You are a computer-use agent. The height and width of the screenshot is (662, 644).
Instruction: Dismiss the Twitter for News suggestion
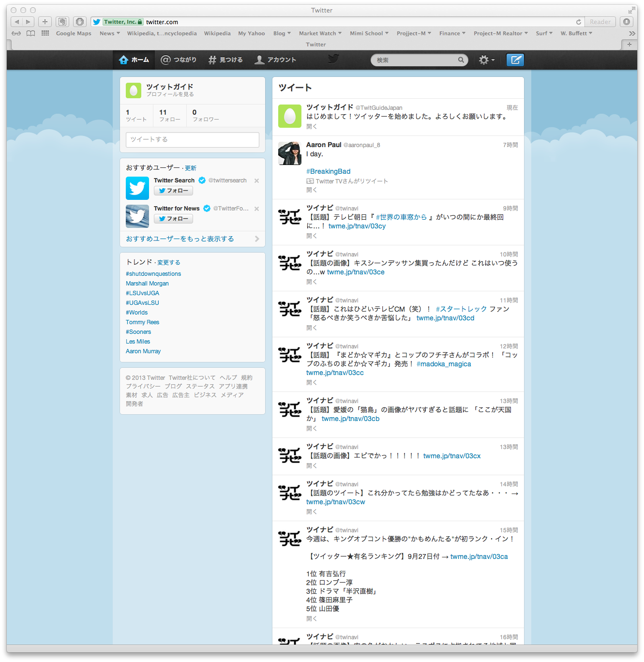click(256, 209)
